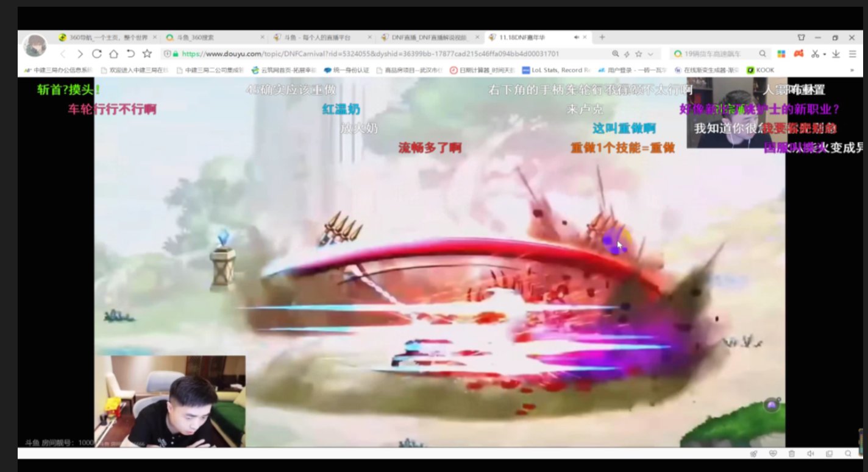Click the zoom magnifier in address bar
868x472 pixels.
[616, 54]
